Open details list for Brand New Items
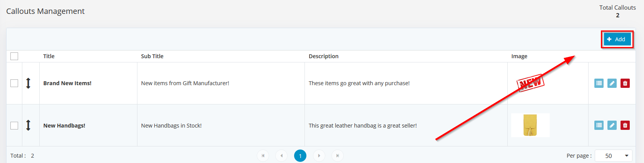The width and height of the screenshot is (644, 163). click(599, 83)
